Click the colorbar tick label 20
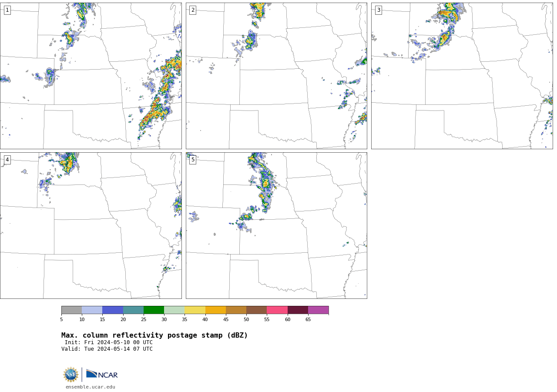The width and height of the screenshot is (557, 392). tap(123, 320)
